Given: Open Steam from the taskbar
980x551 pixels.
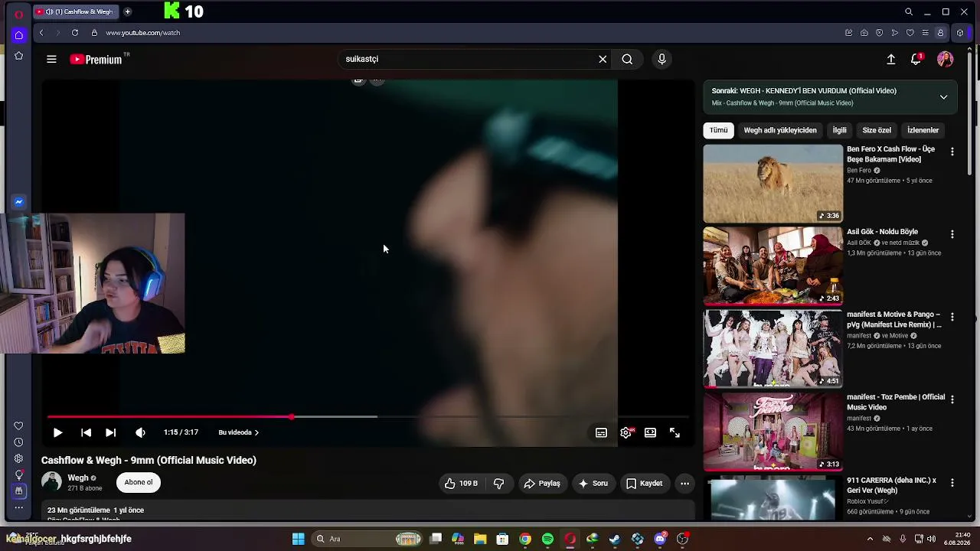Looking at the screenshot, I should click(x=615, y=539).
